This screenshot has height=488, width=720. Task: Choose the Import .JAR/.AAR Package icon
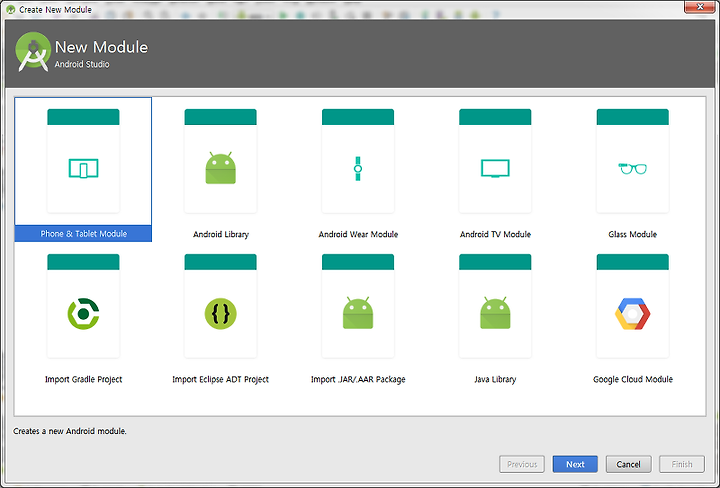click(358, 313)
